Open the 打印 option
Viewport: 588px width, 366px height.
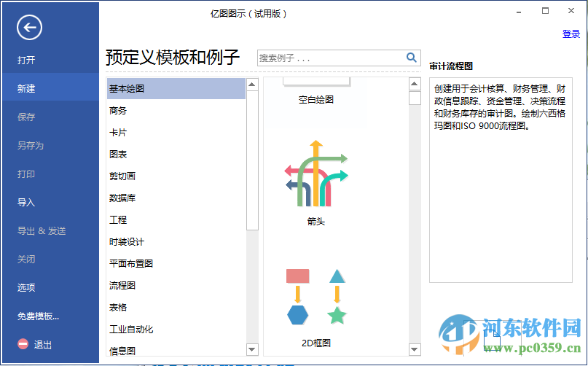pyautogui.click(x=26, y=174)
